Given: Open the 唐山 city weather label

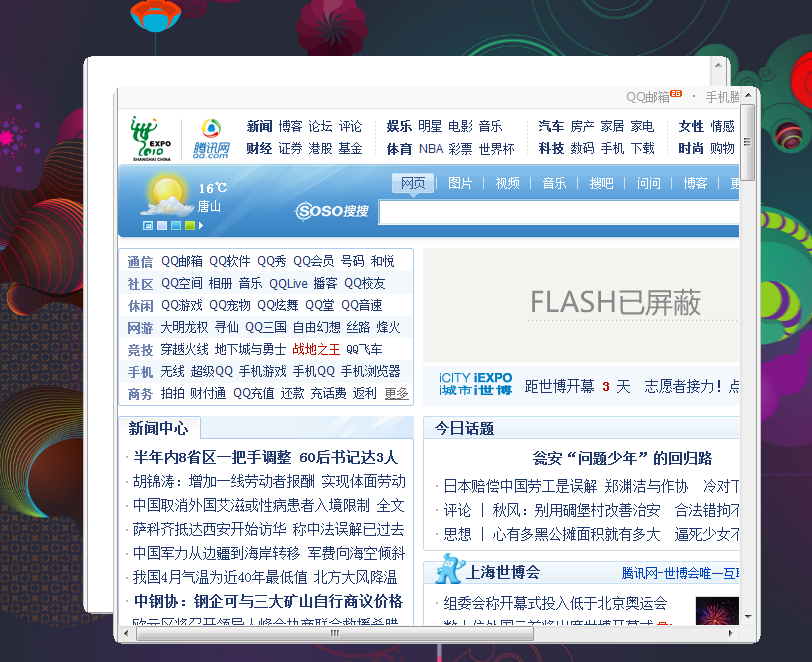Looking at the screenshot, I should 209,207.
